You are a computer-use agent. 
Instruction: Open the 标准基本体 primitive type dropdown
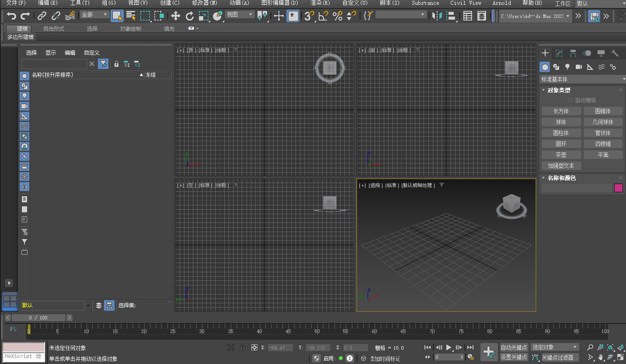click(582, 79)
